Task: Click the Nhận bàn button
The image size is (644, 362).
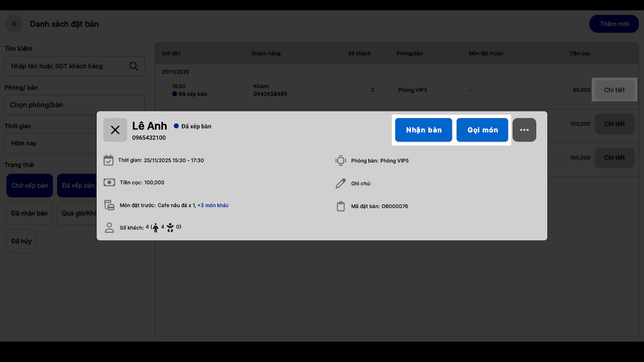Action: coord(423,130)
